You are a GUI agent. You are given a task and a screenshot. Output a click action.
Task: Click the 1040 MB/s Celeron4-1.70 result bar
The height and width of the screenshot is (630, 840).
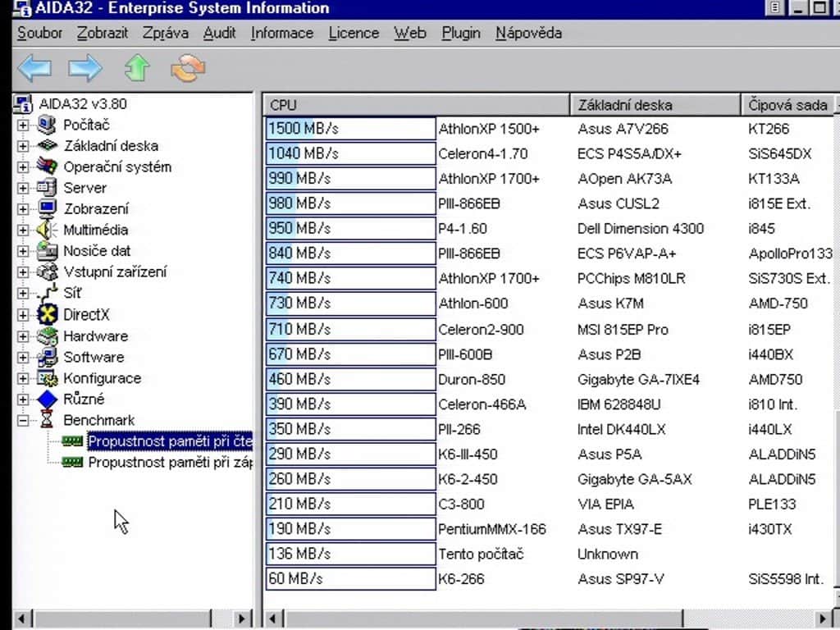coord(351,153)
